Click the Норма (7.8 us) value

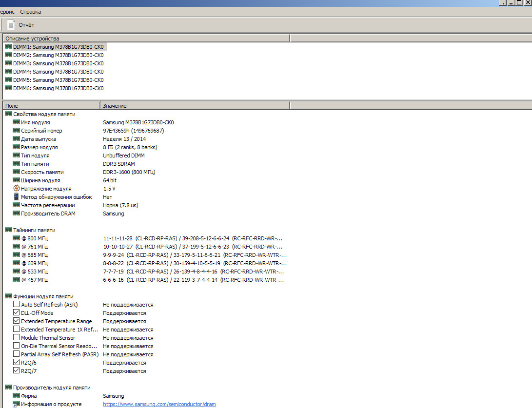tap(120, 205)
